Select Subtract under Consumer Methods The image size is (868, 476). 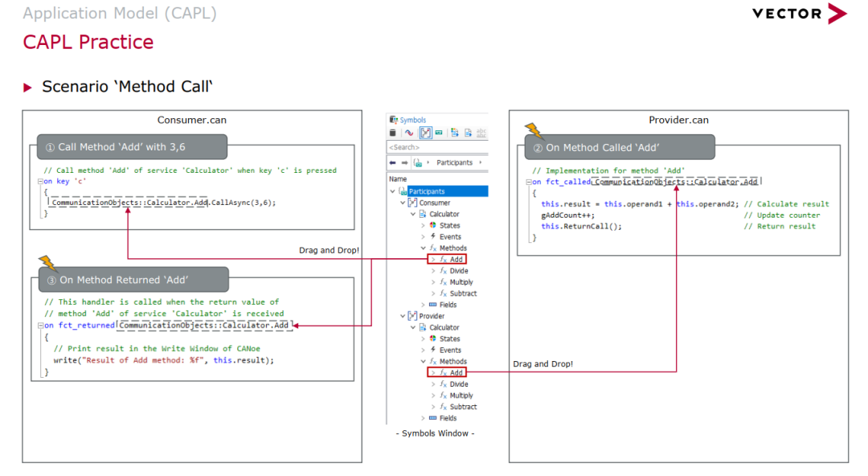click(x=464, y=293)
